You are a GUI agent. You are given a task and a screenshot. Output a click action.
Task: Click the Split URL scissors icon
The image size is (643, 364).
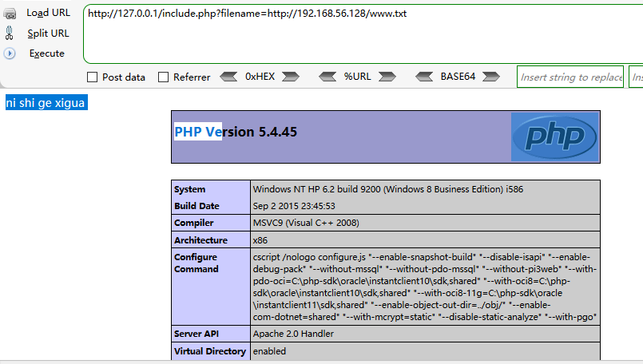(10, 34)
